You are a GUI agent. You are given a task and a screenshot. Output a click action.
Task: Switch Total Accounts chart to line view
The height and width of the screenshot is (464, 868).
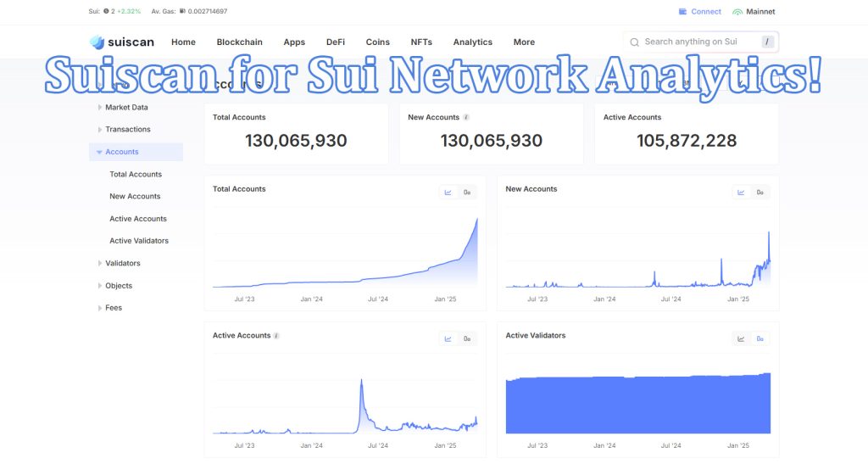448,193
